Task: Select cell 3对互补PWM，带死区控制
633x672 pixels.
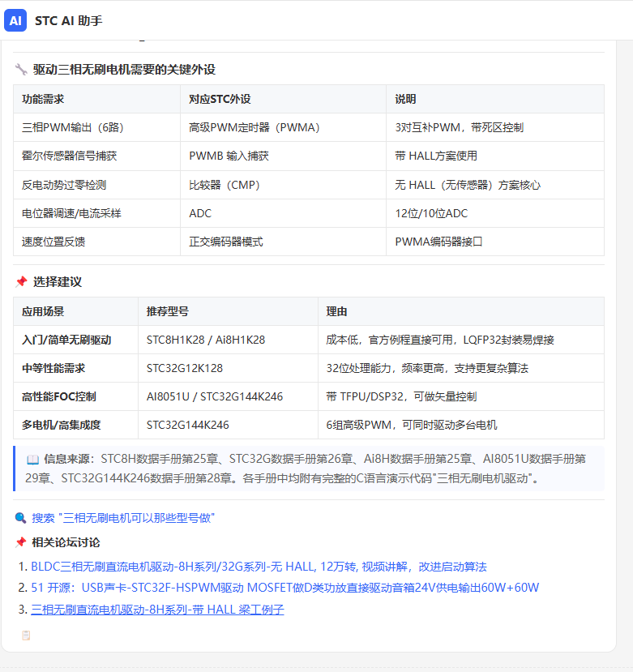Action: 495,127
